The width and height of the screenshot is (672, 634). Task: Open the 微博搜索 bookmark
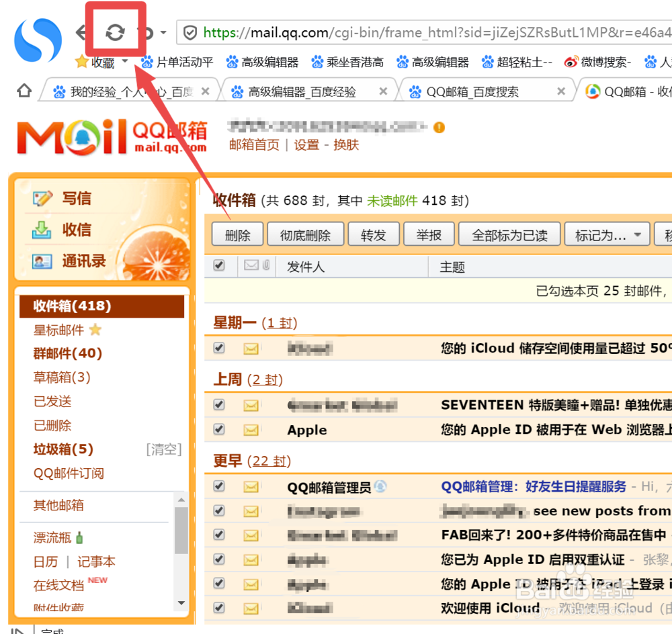(x=597, y=62)
